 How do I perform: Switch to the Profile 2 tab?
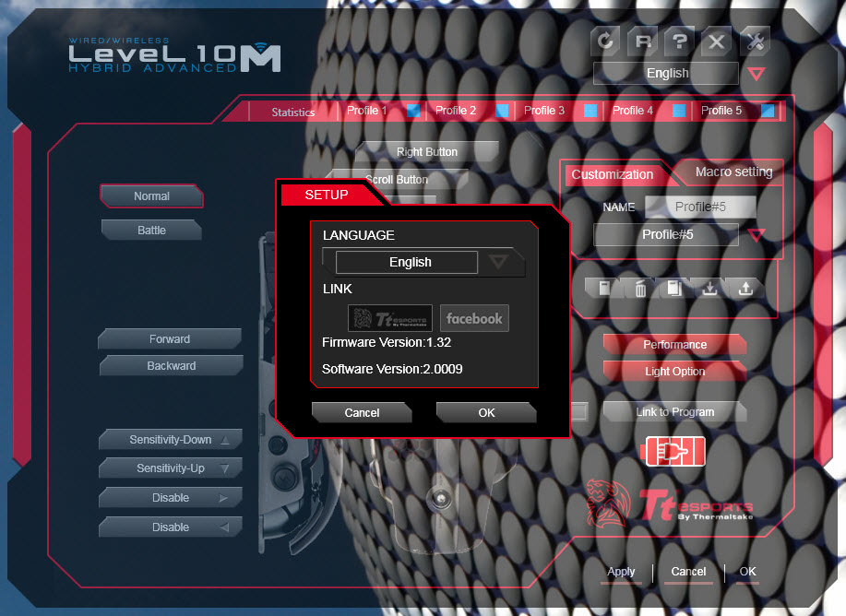click(456, 111)
